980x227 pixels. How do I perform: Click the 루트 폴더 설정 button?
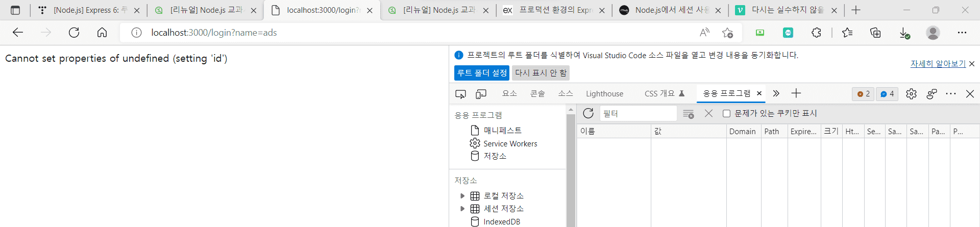click(482, 73)
